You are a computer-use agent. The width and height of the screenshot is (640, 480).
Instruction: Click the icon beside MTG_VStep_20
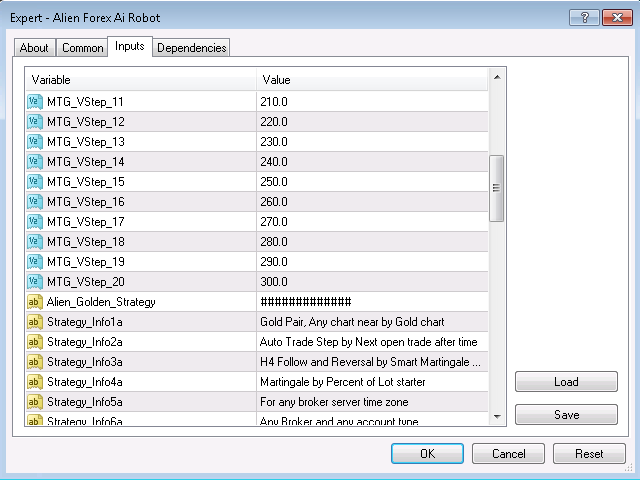(35, 281)
